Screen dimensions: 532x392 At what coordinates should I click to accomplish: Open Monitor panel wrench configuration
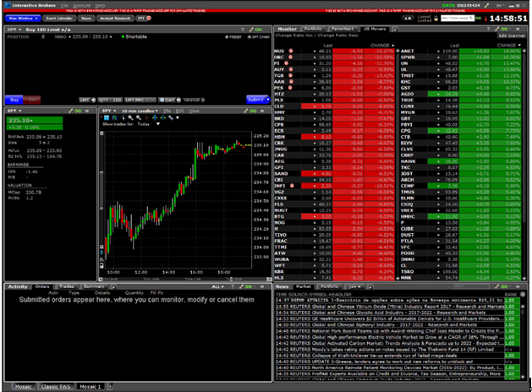[497, 29]
